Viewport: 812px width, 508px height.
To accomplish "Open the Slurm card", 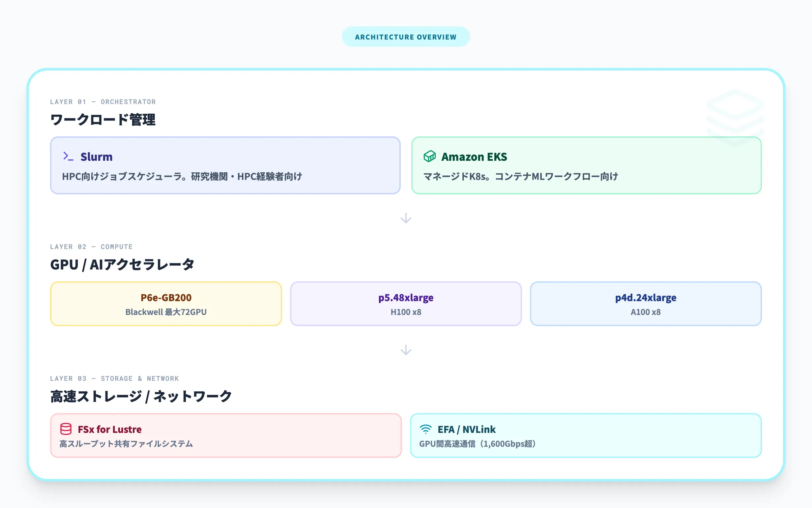I will [224, 165].
